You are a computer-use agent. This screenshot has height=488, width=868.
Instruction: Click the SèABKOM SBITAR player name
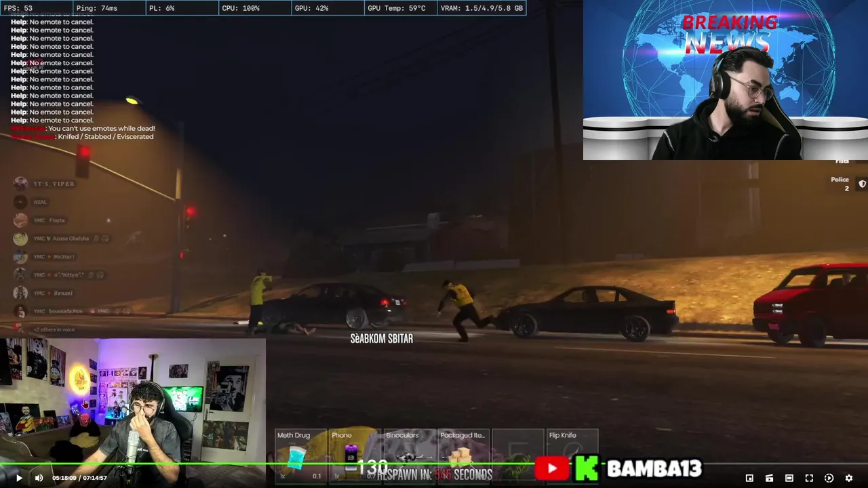[x=382, y=339]
